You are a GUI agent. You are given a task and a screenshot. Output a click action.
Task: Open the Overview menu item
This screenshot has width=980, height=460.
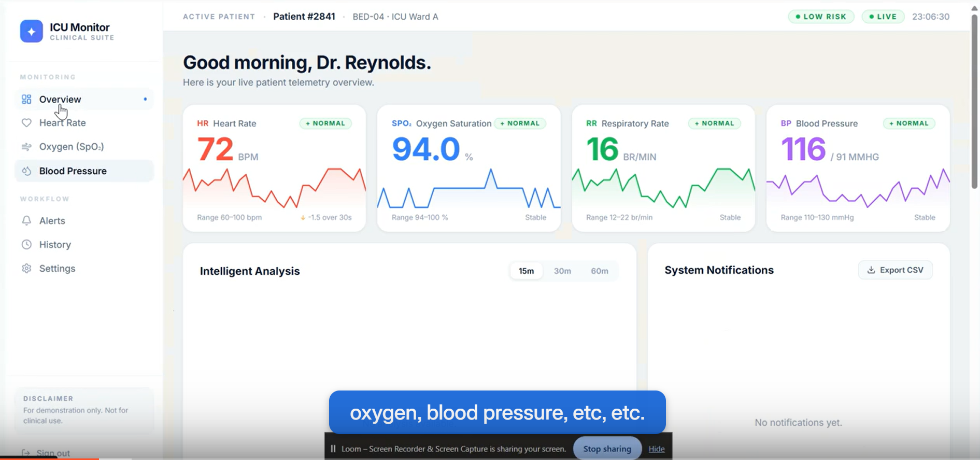[x=84, y=99]
